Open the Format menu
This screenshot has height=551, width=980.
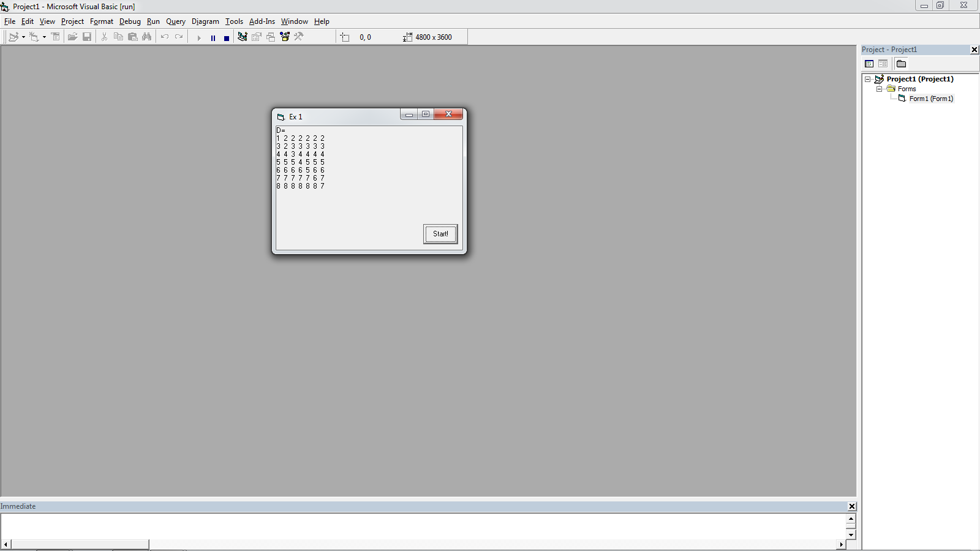click(102, 21)
